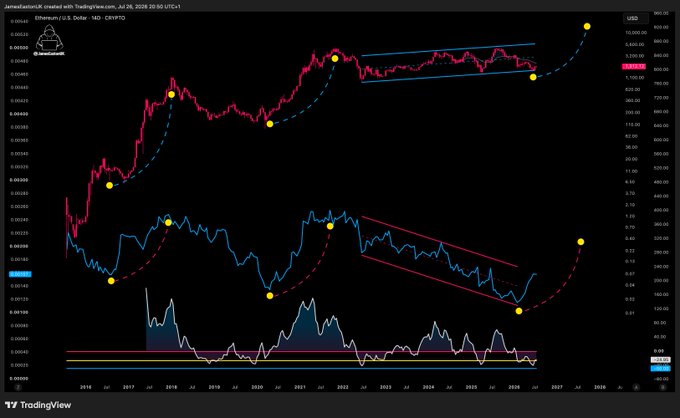Screen dimensions: 680x418
Task: Click the 0.00300 label on the left scale
Action: (x=19, y=180)
